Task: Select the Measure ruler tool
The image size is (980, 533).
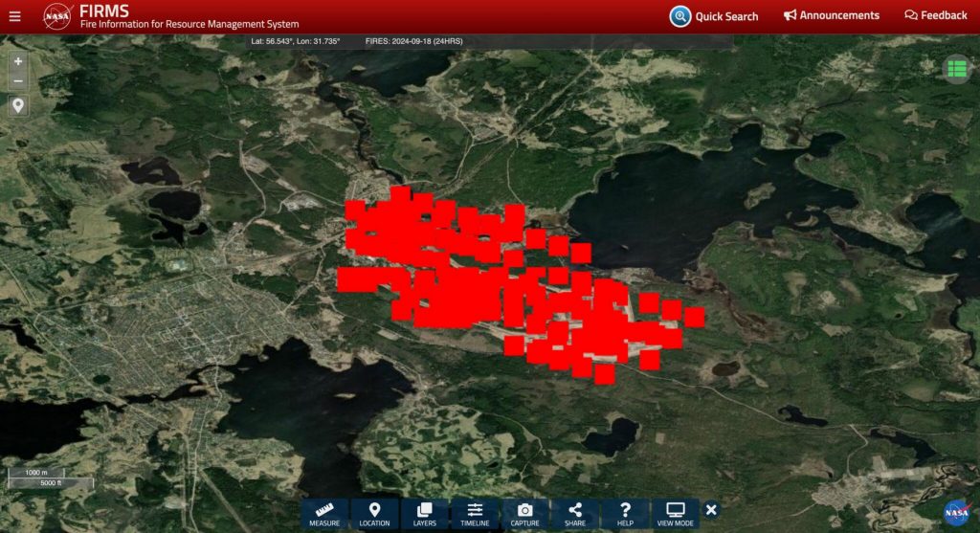Action: click(x=324, y=514)
